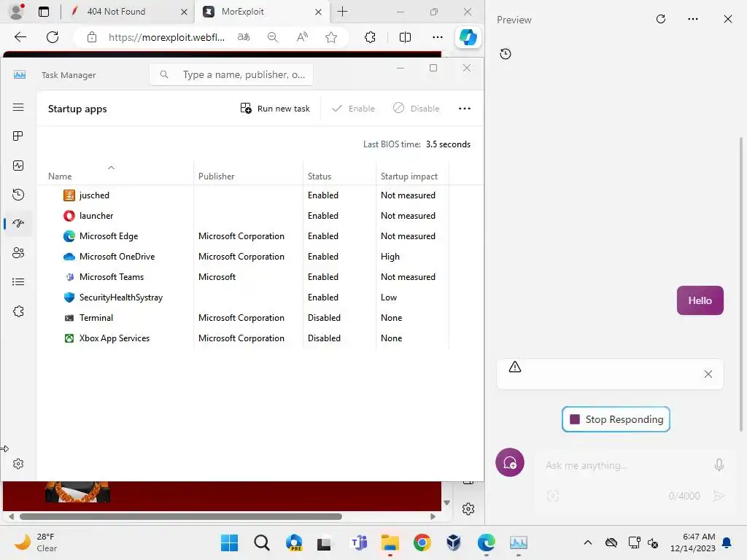Open Details page in Task Manager sidebar
Image resolution: width=747 pixels, height=560 pixels.
coord(18,282)
